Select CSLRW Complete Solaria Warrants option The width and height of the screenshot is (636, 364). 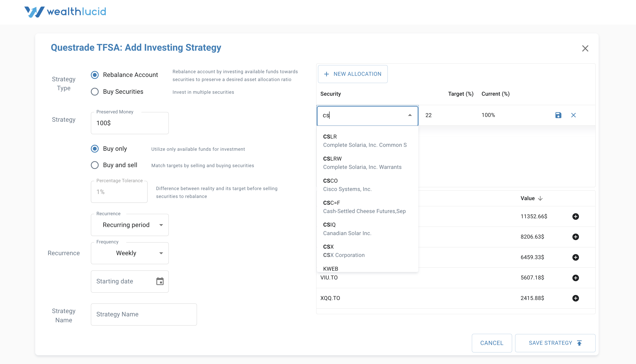point(367,163)
